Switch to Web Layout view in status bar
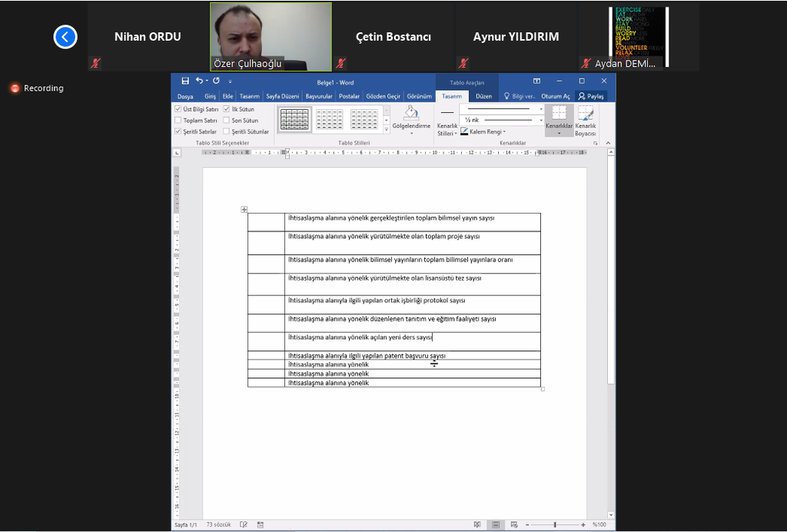This screenshot has width=787, height=532. click(513, 525)
